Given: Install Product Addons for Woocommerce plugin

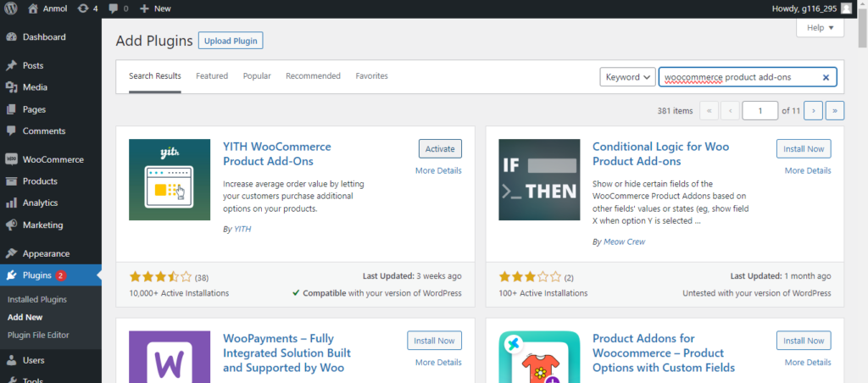Looking at the screenshot, I should 804,341.
